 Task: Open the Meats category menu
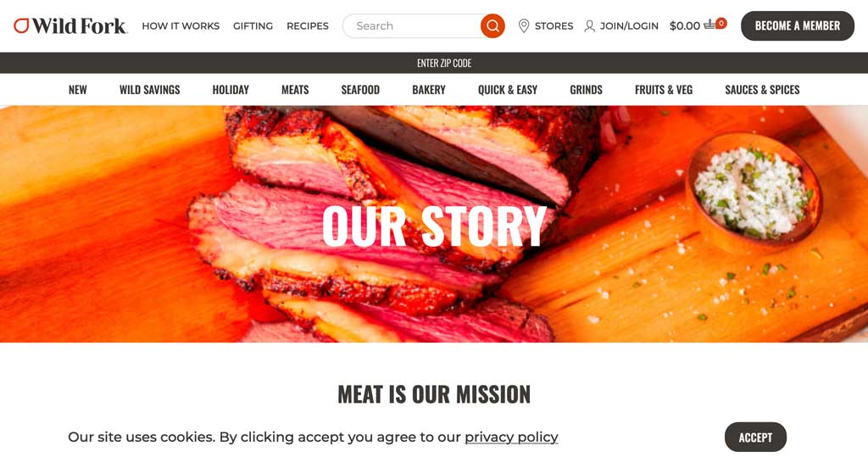pos(295,90)
